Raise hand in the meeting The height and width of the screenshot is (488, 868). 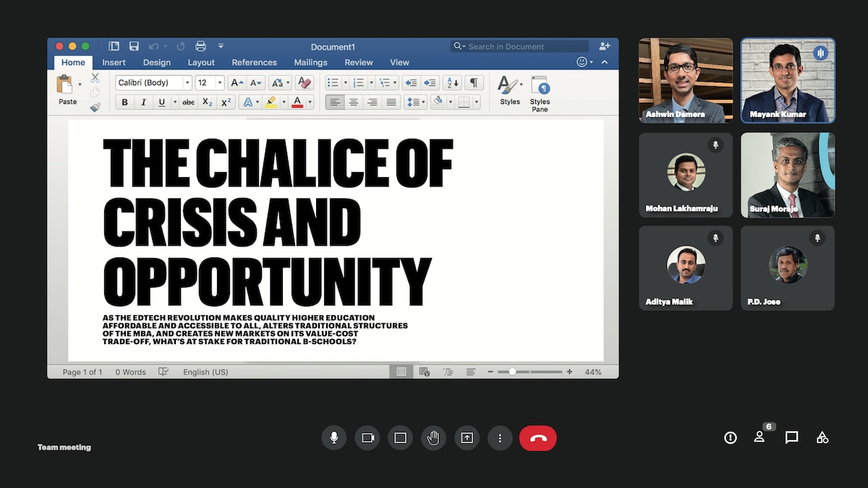point(433,437)
